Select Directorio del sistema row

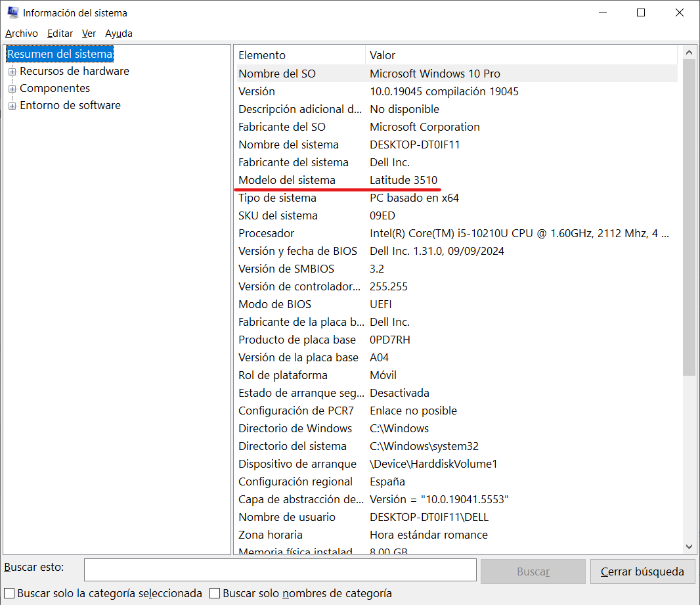point(456,447)
